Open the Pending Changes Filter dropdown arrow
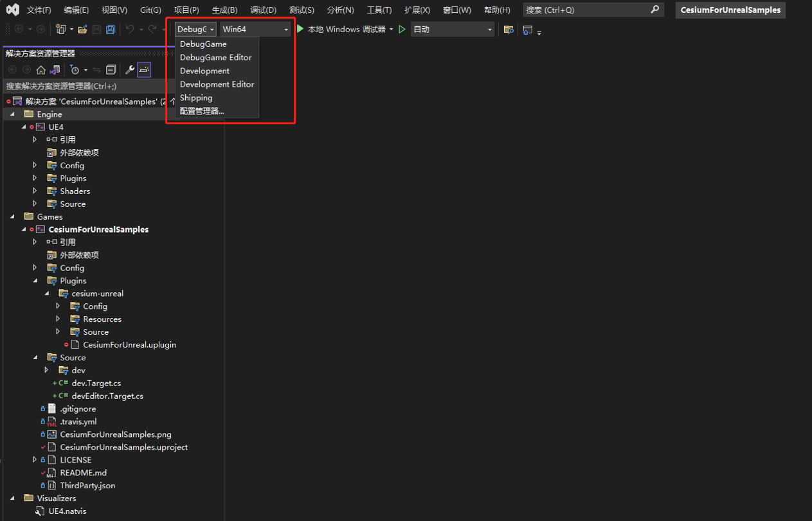The width and height of the screenshot is (812, 521). 86,70
